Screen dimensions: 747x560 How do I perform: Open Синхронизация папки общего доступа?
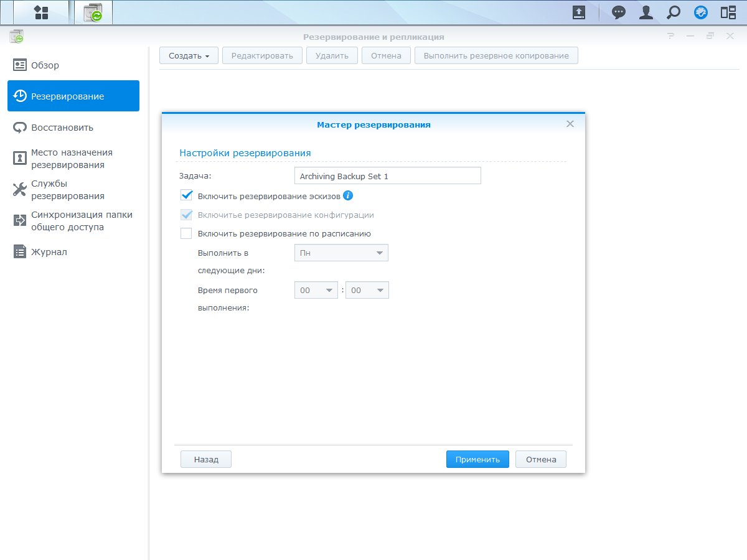tap(73, 221)
